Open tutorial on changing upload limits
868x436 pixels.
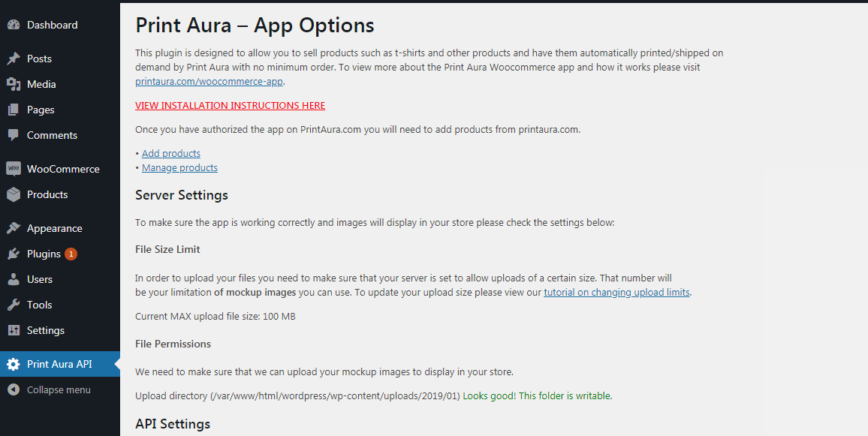[x=616, y=292]
